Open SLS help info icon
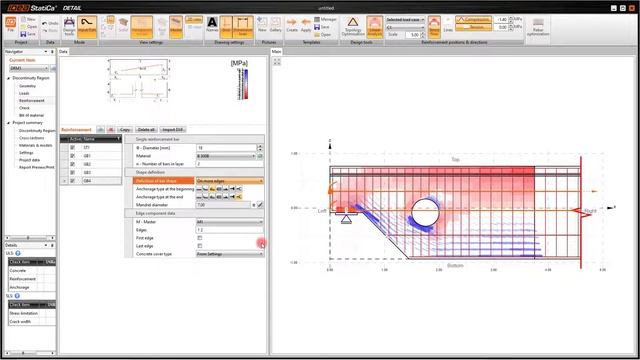Screen dimensions: 640x360 tap(17, 296)
